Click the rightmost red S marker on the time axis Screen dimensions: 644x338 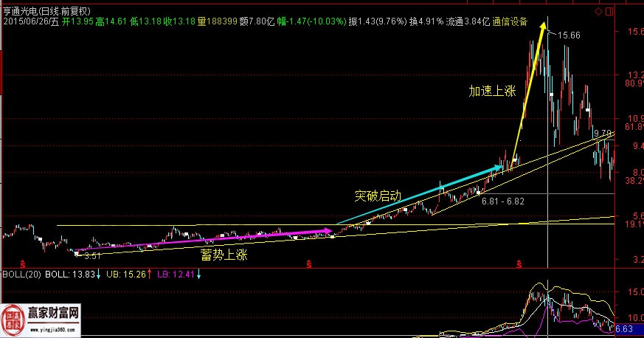tap(519, 263)
